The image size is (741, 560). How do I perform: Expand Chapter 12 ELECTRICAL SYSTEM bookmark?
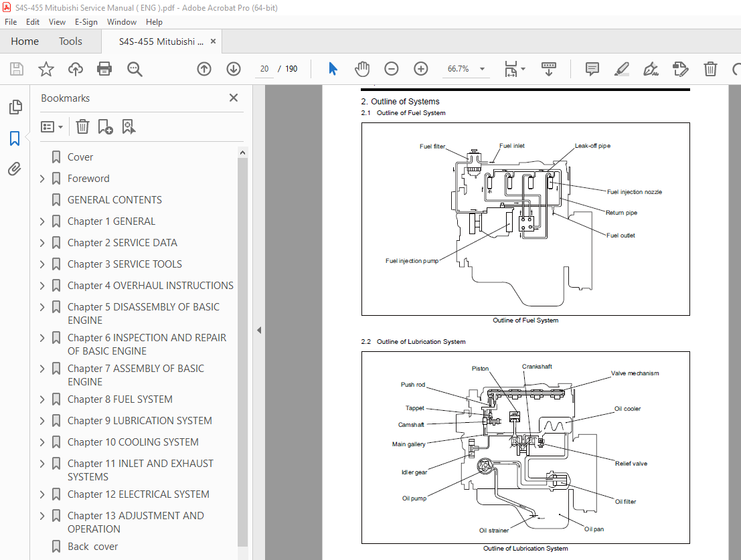click(42, 494)
